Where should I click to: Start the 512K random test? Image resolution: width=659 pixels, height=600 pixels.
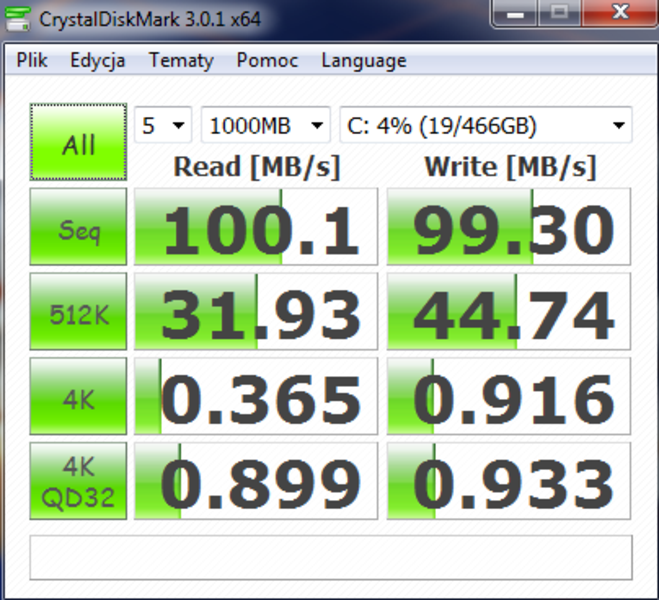click(78, 311)
